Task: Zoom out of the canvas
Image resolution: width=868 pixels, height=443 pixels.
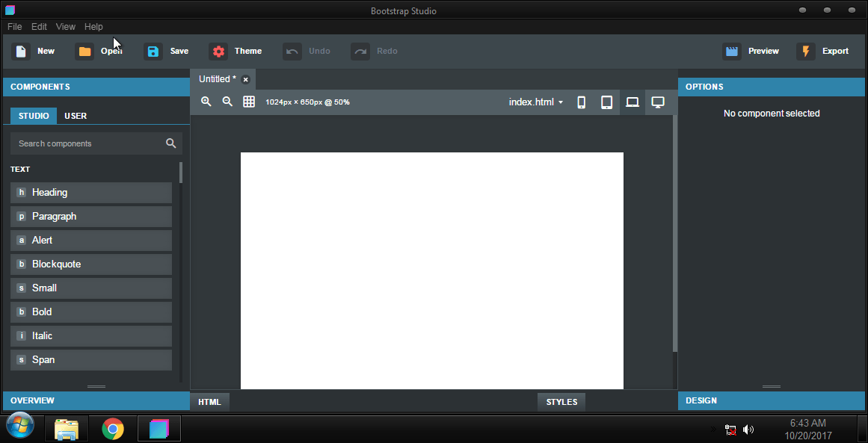Action: tap(227, 102)
